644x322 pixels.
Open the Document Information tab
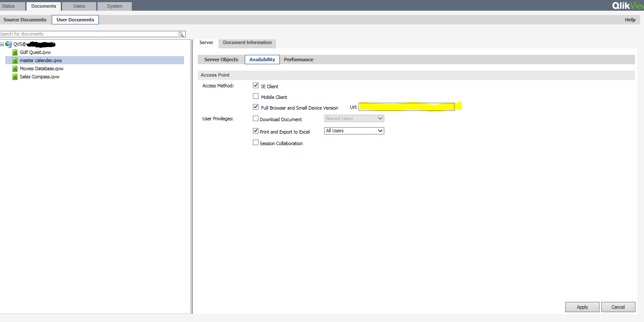pos(247,43)
